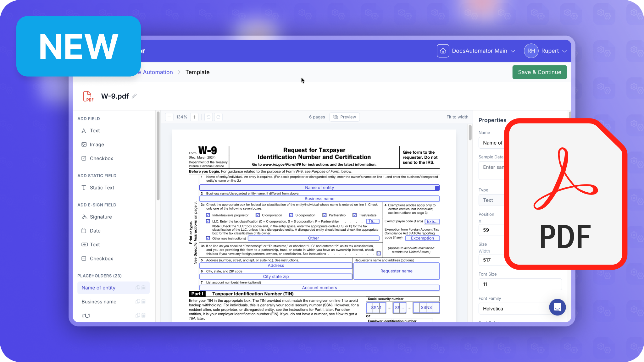The image size is (644, 362).
Task: Duplicate the Business name placeholder
Action: coord(138,302)
